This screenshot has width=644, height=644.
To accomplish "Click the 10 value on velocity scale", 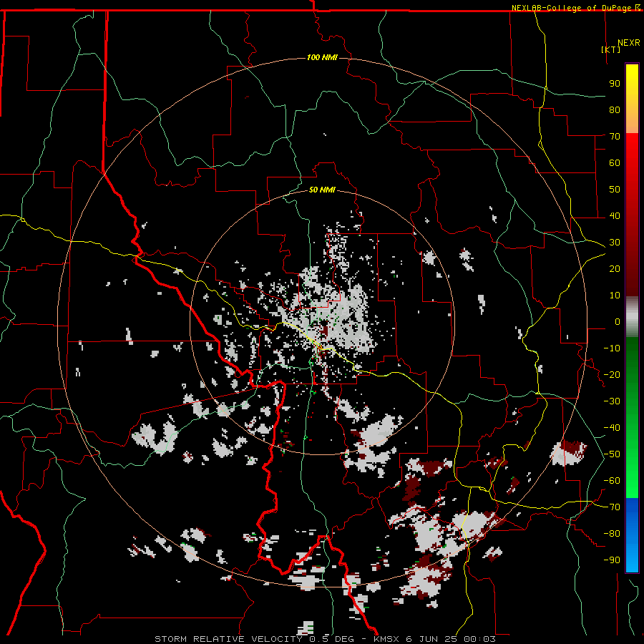I will coord(615,296).
